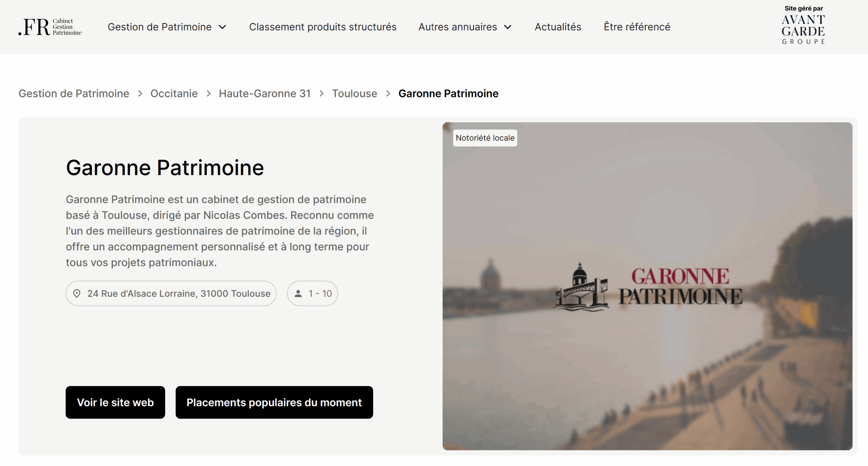The height and width of the screenshot is (466, 868).
Task: Open the Gestion de Patrimoine menu
Action: coord(159,27)
